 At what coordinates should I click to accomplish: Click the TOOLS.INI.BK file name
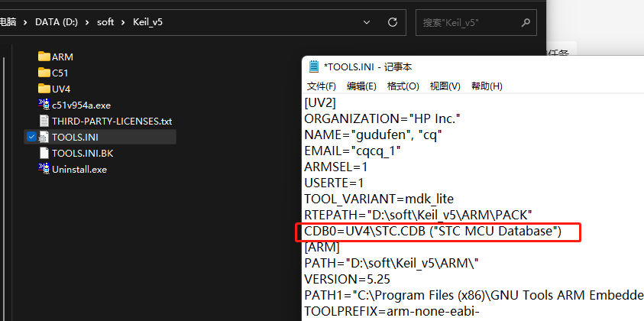(83, 154)
